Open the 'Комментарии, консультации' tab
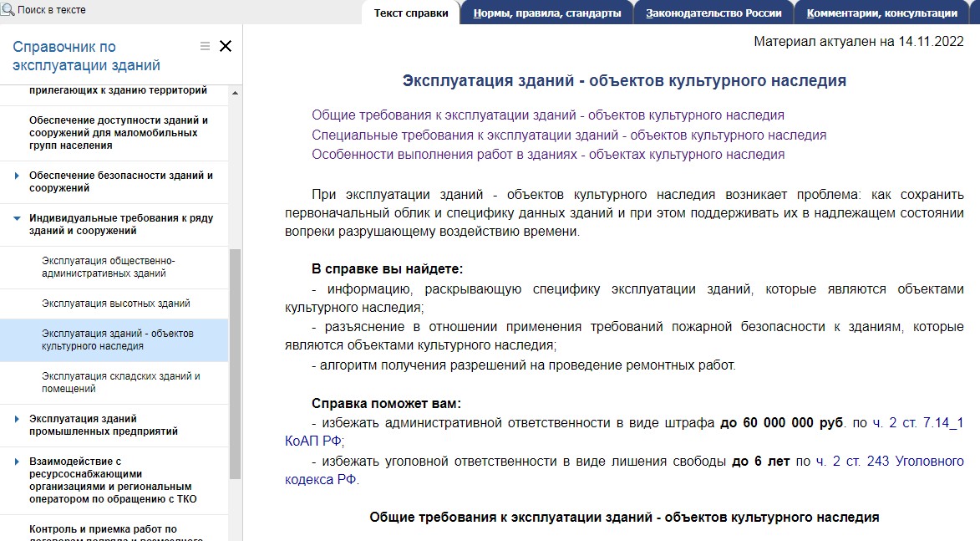Screen dimensions: 980x541 [882, 13]
